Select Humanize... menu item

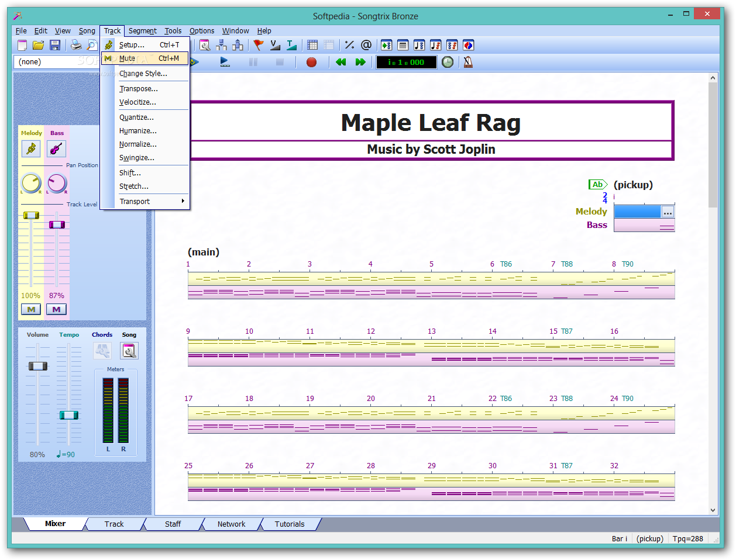pyautogui.click(x=145, y=130)
